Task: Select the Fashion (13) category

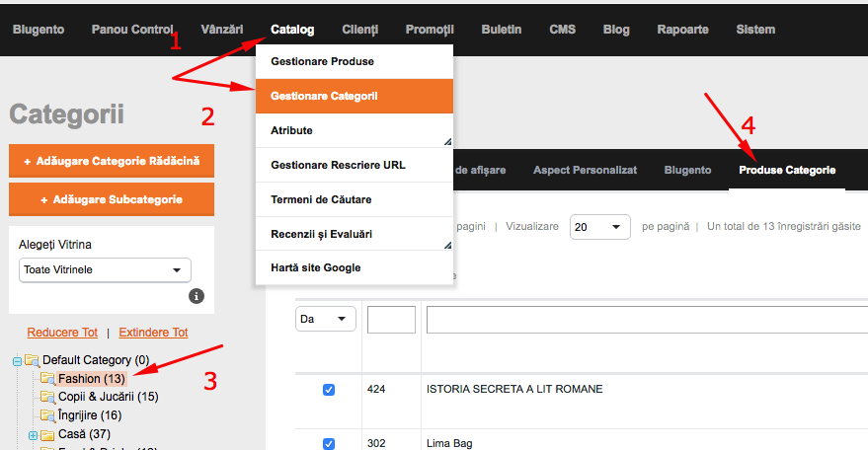Action: coord(92,379)
